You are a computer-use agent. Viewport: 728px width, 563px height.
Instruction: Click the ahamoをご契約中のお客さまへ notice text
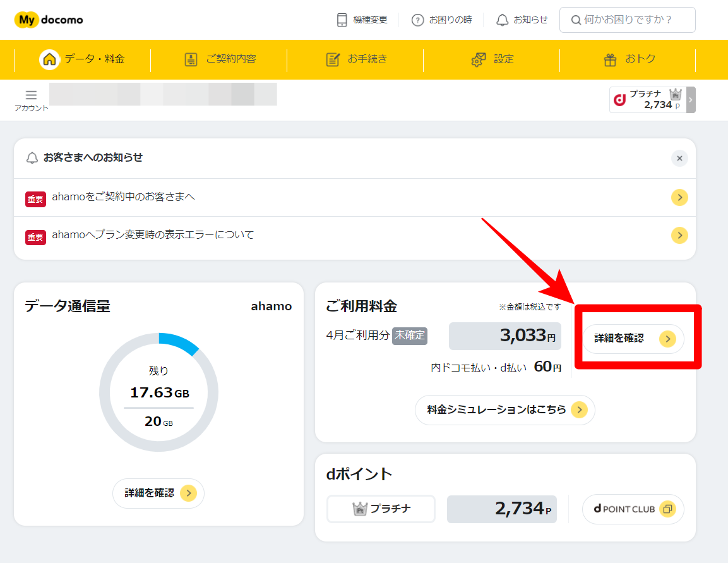coord(124,197)
